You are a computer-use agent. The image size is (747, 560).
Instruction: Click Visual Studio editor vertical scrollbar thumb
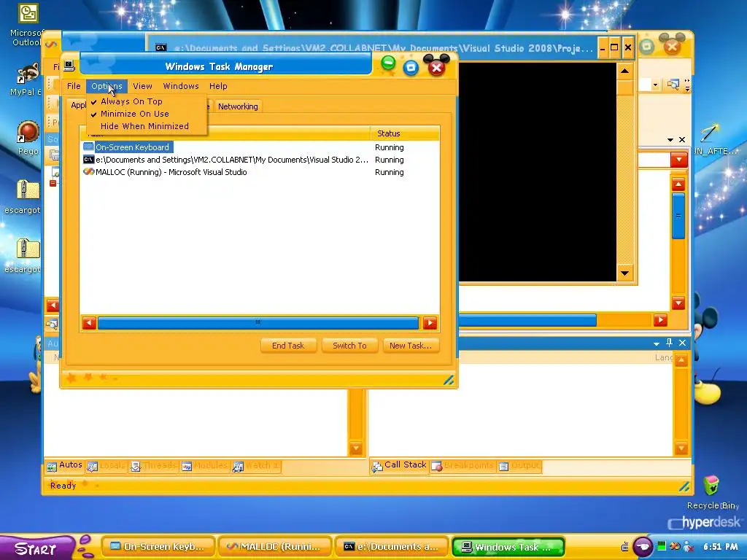tap(678, 216)
